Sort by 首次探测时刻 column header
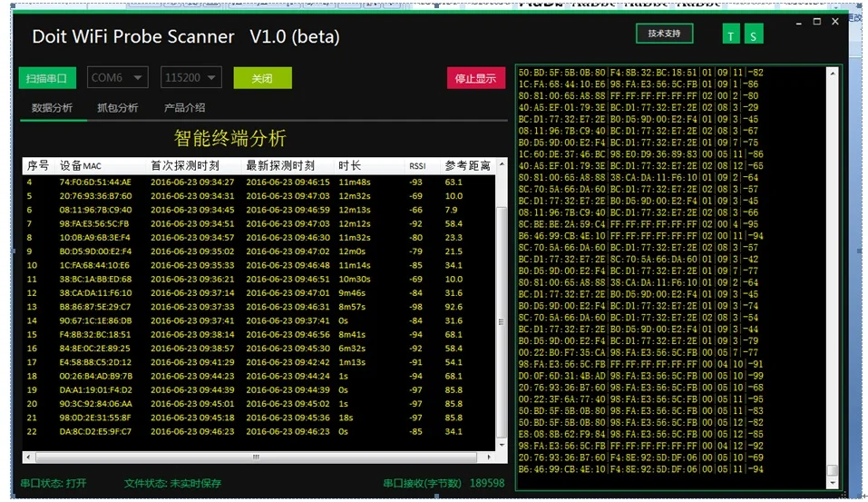 185,166
